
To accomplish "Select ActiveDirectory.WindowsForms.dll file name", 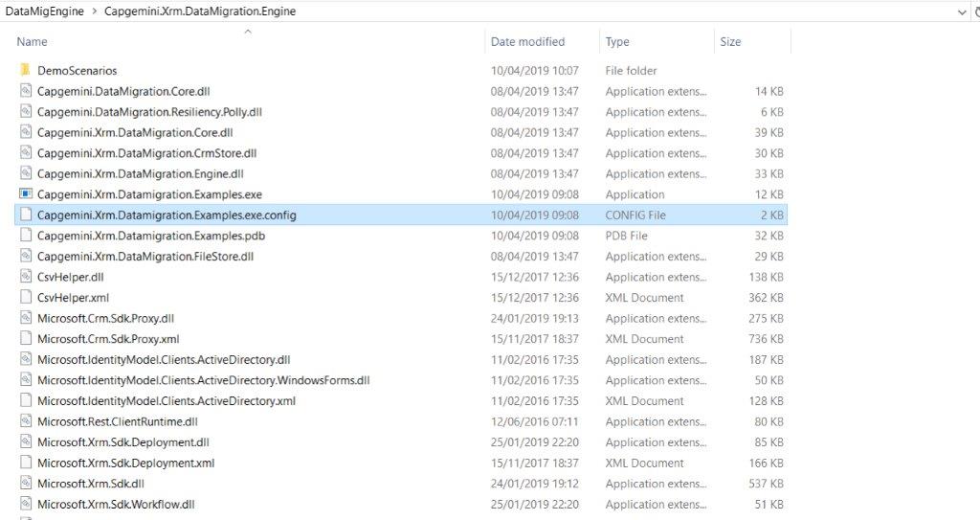I will (203, 380).
